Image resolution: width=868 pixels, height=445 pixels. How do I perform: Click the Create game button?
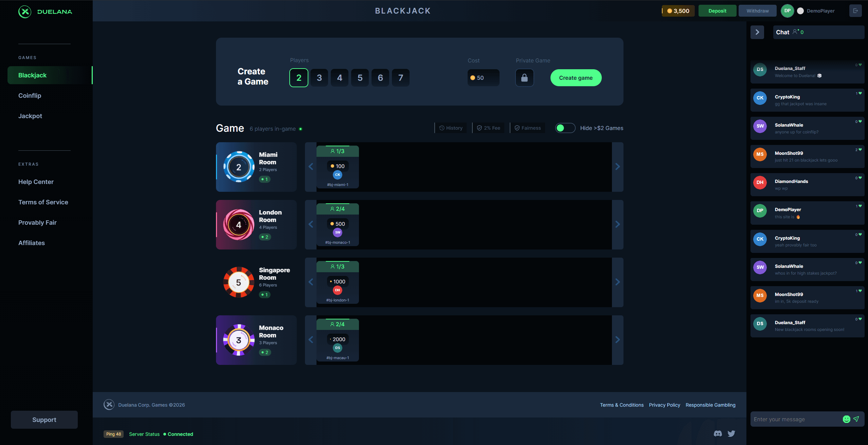coord(576,78)
